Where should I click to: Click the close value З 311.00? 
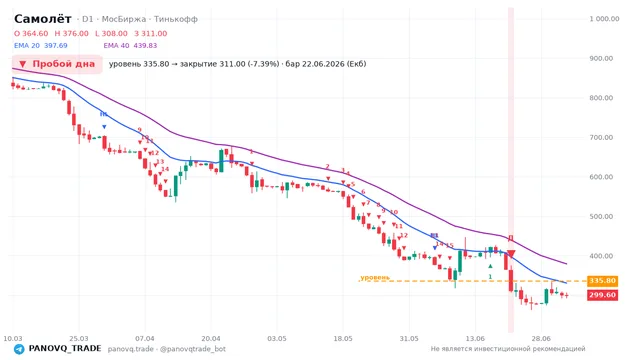coord(151,33)
